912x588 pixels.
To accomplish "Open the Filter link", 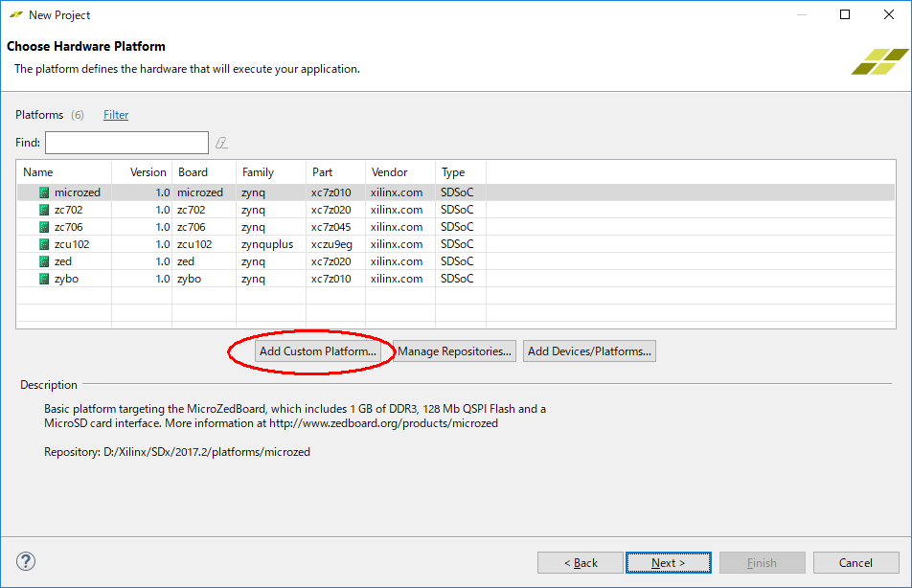I will (116, 115).
